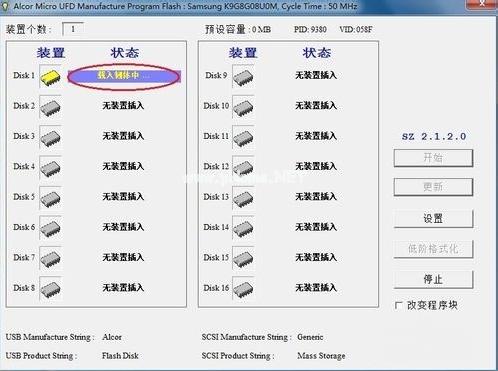Click USB Product String value Flash Disk
This screenshot has width=498, height=371.
pyautogui.click(x=120, y=356)
